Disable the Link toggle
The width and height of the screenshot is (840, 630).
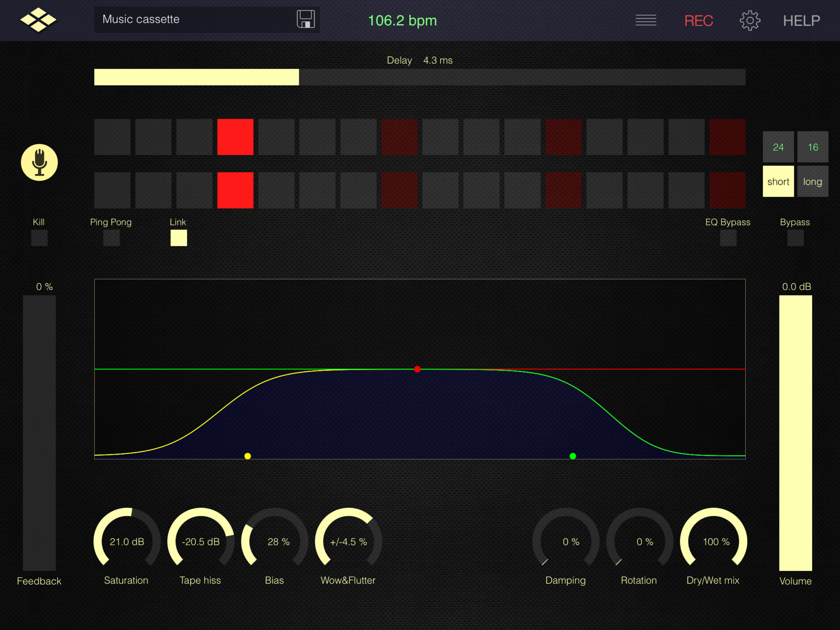(178, 238)
